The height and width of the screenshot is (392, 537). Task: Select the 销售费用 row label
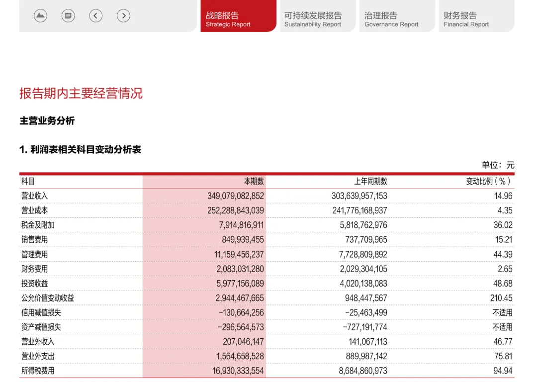point(35,240)
